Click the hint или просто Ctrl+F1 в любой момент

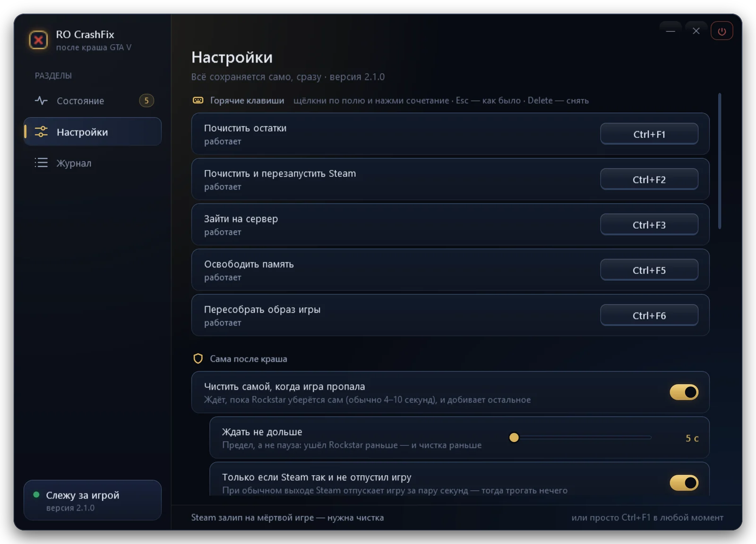[647, 518]
